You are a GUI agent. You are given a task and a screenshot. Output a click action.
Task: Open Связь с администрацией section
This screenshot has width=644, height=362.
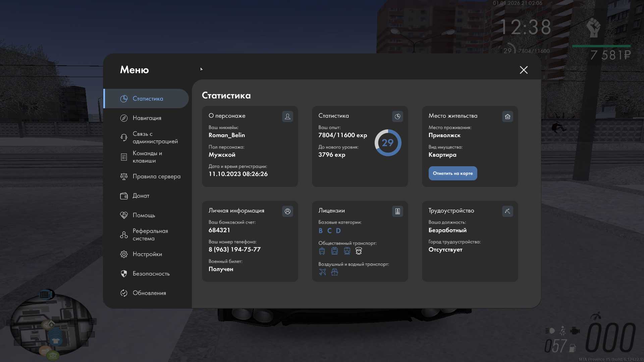coord(154,137)
